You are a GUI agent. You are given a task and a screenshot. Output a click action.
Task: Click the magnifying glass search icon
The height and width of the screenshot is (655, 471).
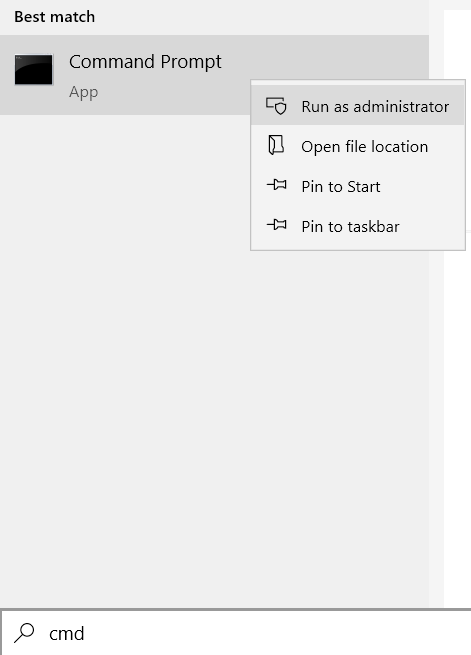24,632
